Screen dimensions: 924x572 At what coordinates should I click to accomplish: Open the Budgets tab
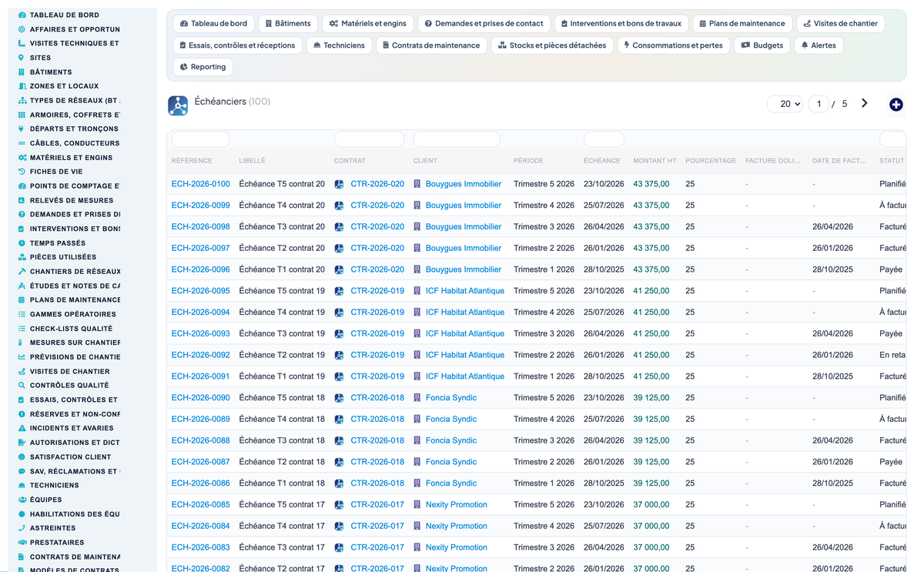pos(762,45)
